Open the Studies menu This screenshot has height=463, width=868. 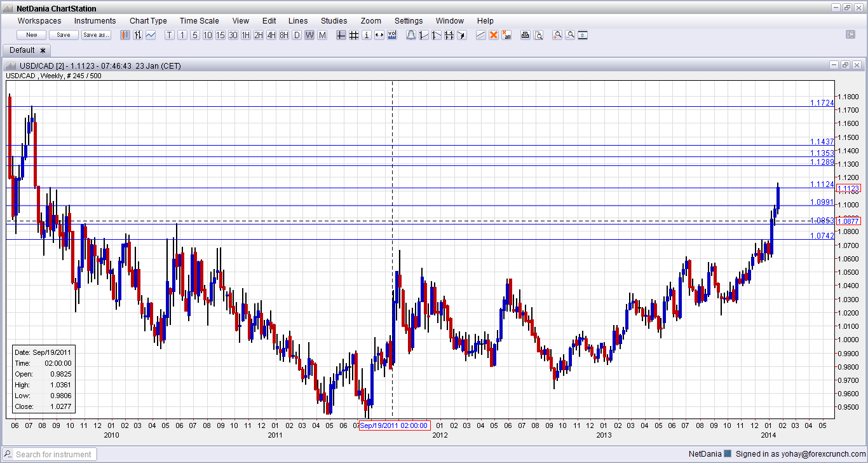[x=334, y=21]
